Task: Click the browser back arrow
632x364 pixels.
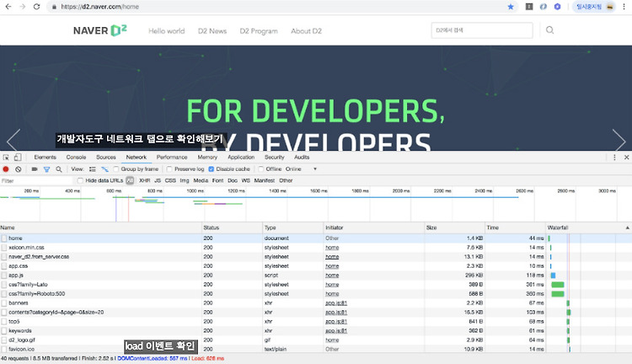Action: tap(8, 7)
